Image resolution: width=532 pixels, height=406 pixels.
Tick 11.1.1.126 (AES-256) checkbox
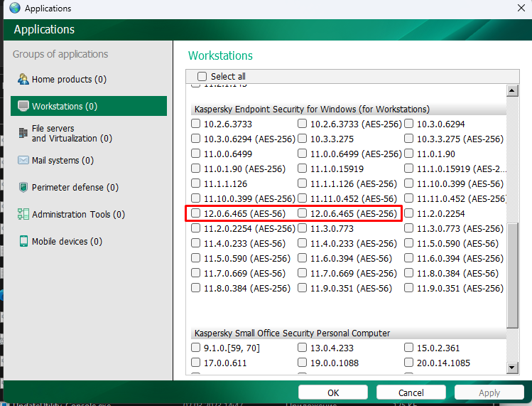coord(302,183)
